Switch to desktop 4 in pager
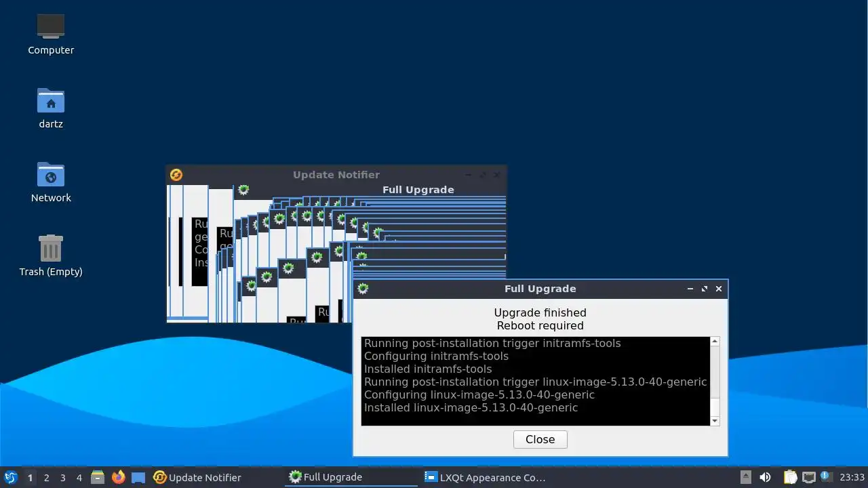Screen dimensions: 868x488 [79, 477]
